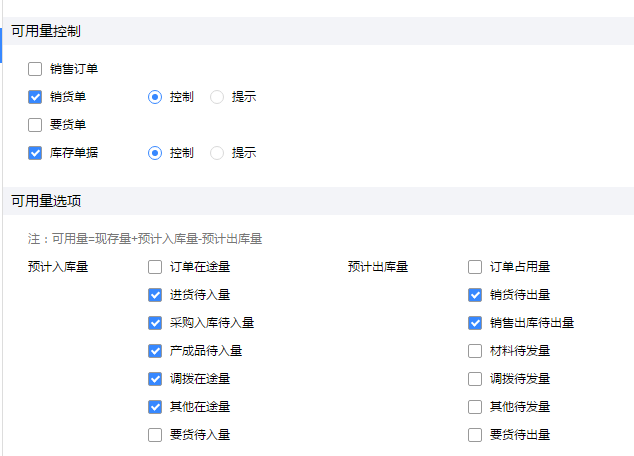634x456 pixels.
Task: Tick the 要货单 checkbox
Action: [x=35, y=125]
